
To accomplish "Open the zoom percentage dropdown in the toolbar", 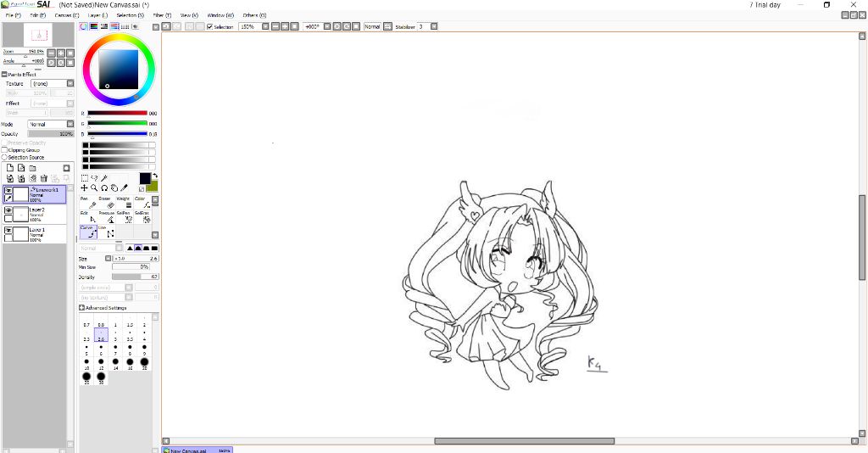I will [x=265, y=26].
